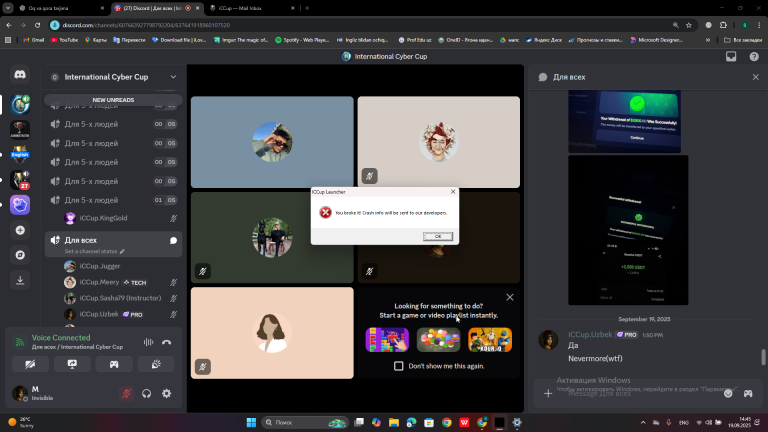Toggle deafen headphones button
768x432 pixels.
click(x=146, y=393)
